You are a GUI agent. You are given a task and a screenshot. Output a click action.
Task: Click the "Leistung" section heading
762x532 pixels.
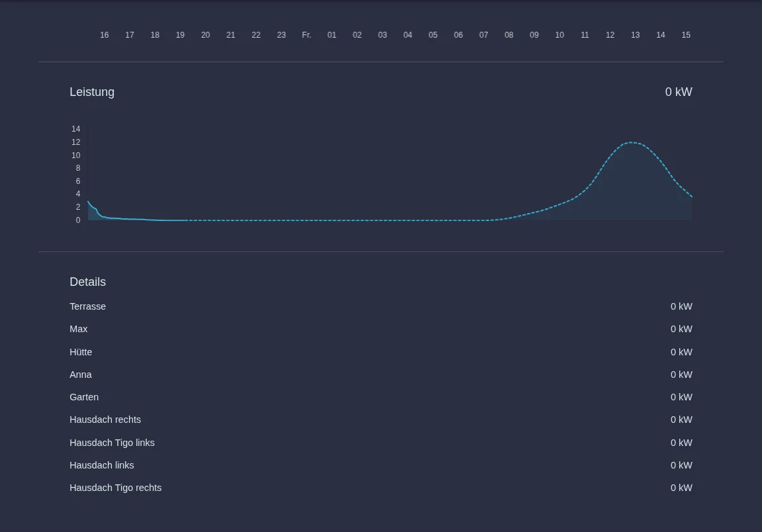(92, 92)
